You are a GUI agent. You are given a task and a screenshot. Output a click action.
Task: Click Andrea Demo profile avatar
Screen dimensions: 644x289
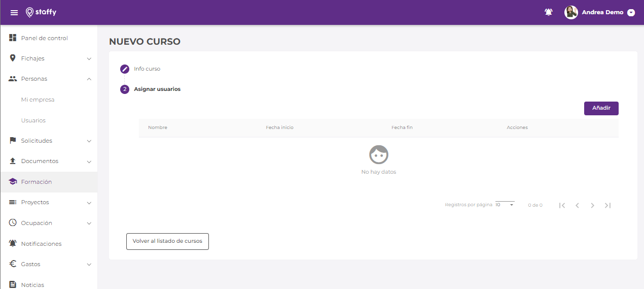coord(571,13)
